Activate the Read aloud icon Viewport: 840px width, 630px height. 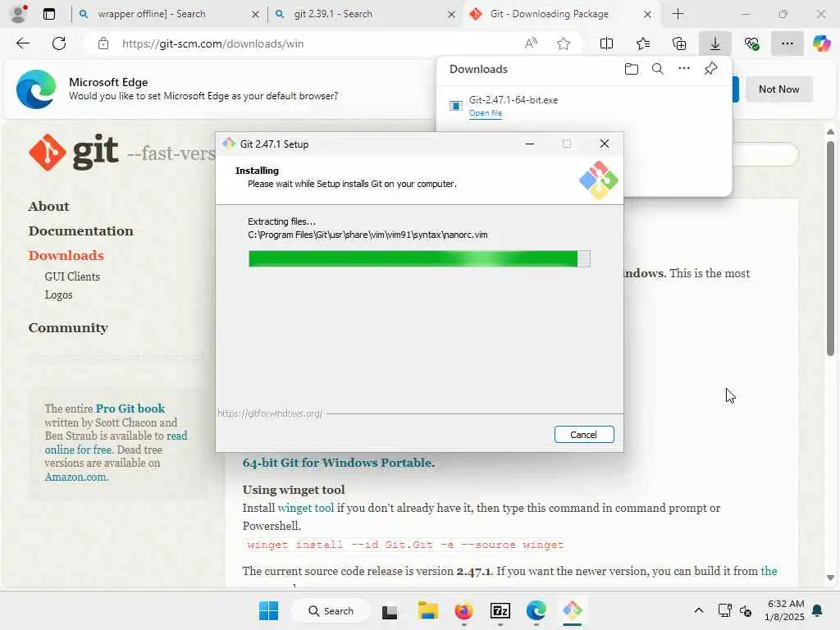(531, 43)
